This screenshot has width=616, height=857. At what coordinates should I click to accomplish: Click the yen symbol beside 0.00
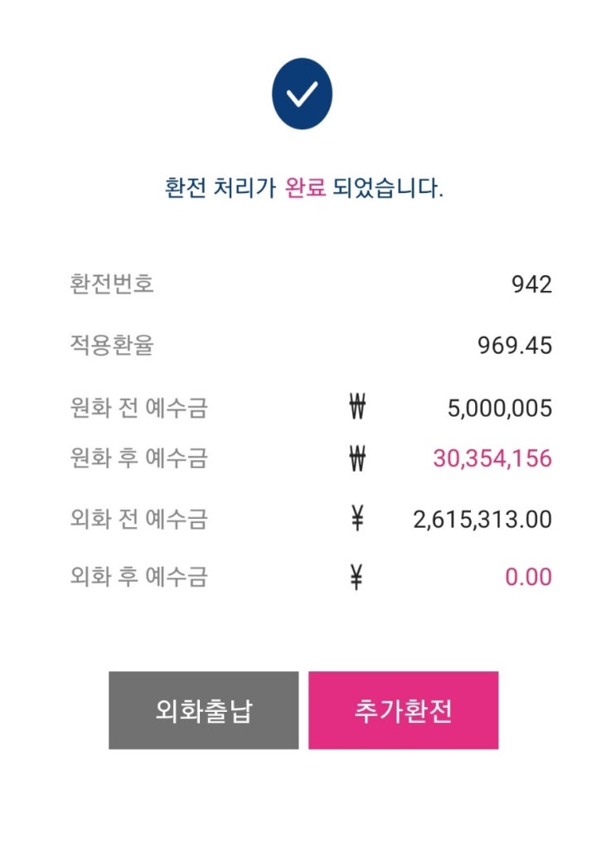(x=357, y=577)
